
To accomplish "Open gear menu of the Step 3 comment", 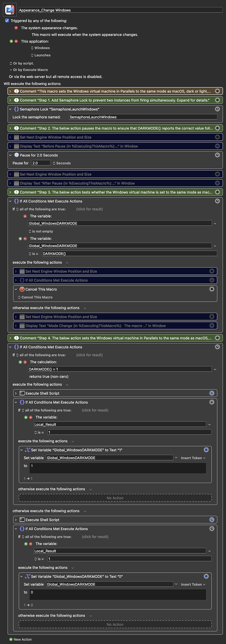I will click(x=217, y=192).
